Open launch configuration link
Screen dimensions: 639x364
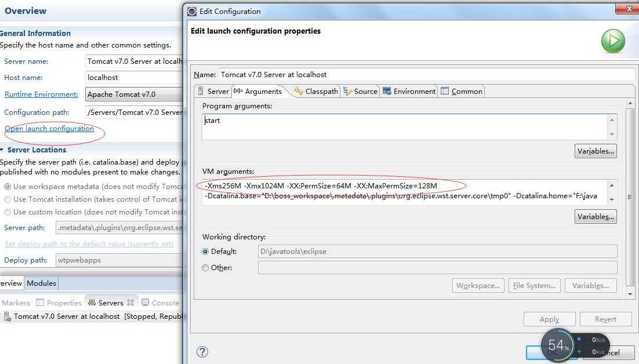click(49, 129)
